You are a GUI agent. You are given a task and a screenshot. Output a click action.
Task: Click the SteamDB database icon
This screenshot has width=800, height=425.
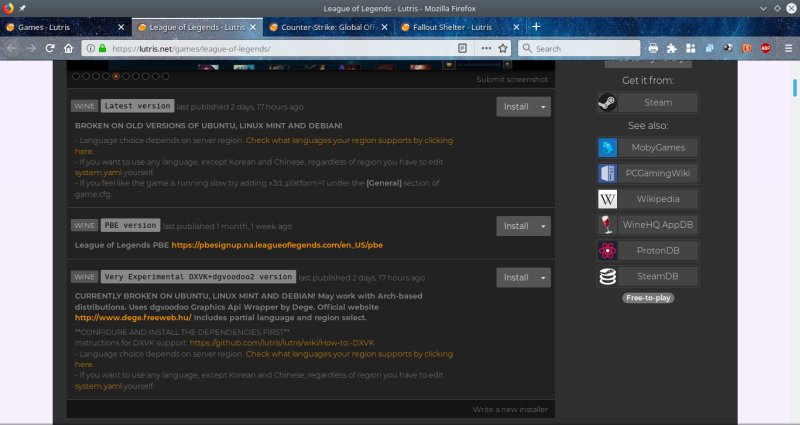click(607, 276)
